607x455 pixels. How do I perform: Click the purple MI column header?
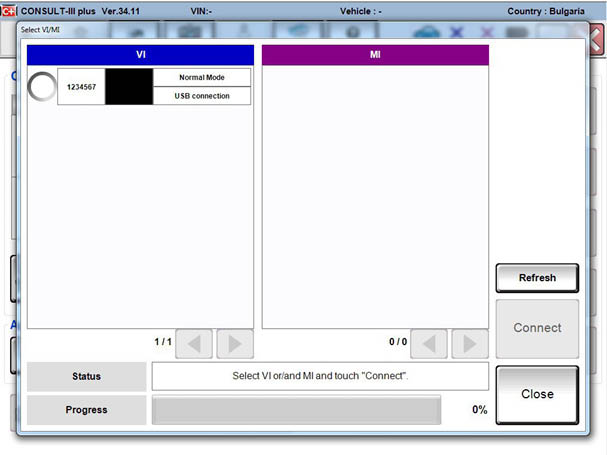pos(375,55)
